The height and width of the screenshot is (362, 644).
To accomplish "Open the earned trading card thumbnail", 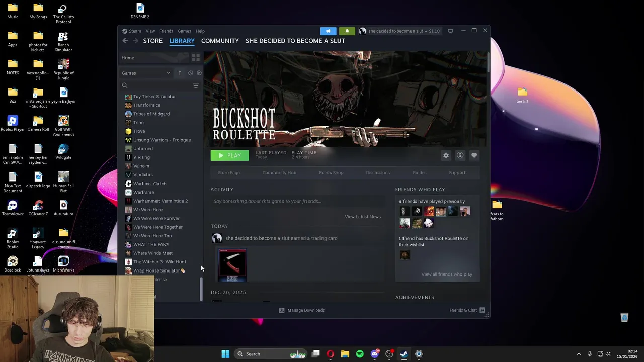I will tap(232, 265).
